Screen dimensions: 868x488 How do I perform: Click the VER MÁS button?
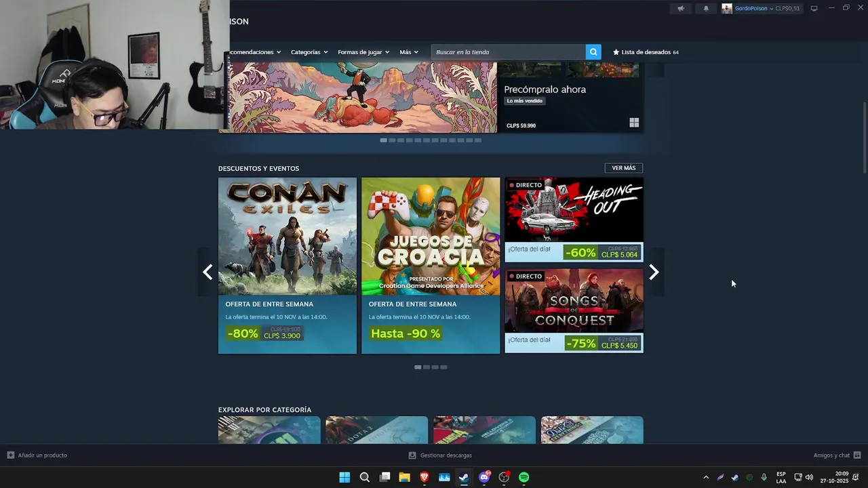point(624,168)
